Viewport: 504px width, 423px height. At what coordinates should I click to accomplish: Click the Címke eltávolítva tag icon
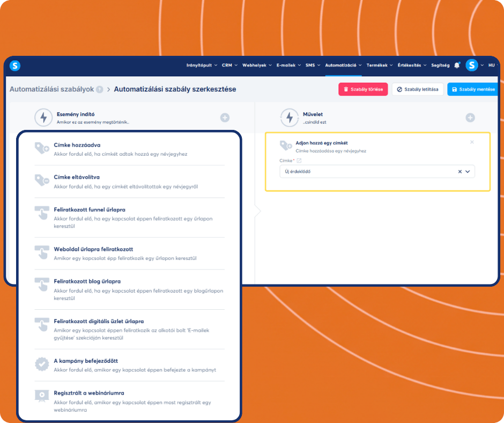coord(42,180)
